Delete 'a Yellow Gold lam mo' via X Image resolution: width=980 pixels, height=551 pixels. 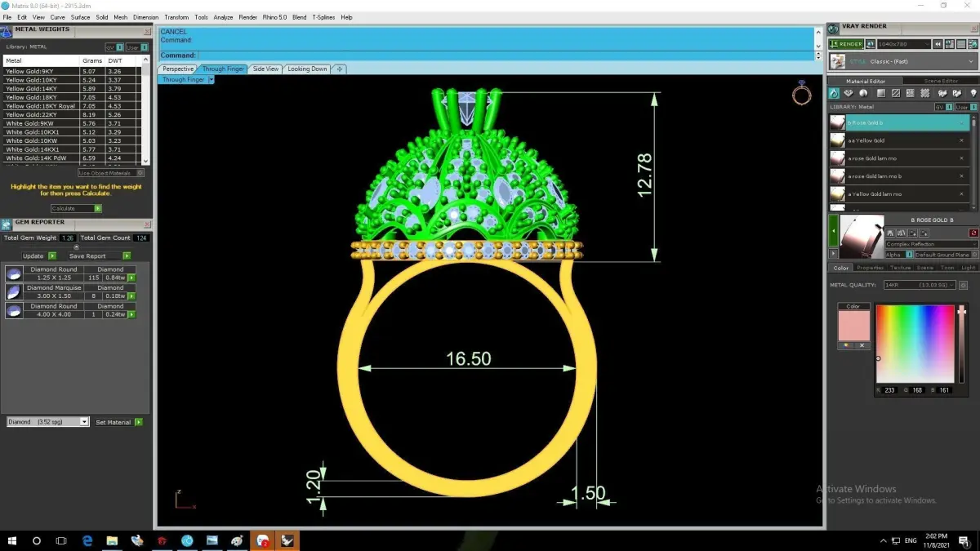[x=961, y=194]
